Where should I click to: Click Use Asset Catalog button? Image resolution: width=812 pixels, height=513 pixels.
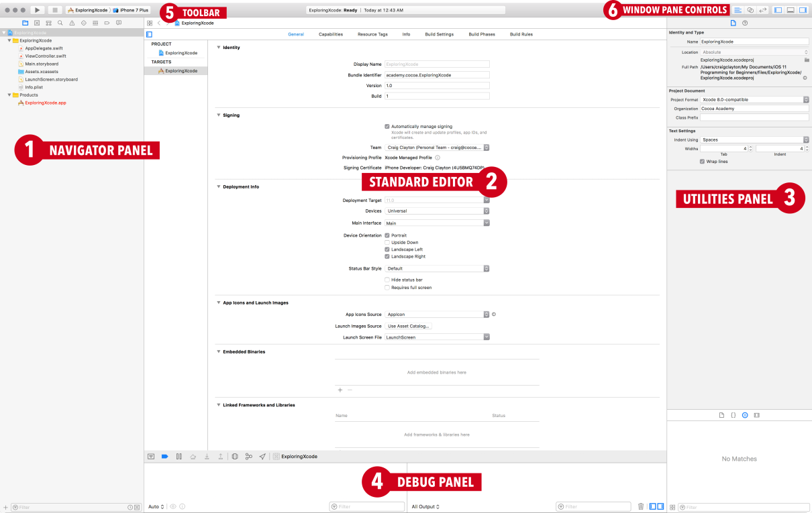tap(409, 326)
